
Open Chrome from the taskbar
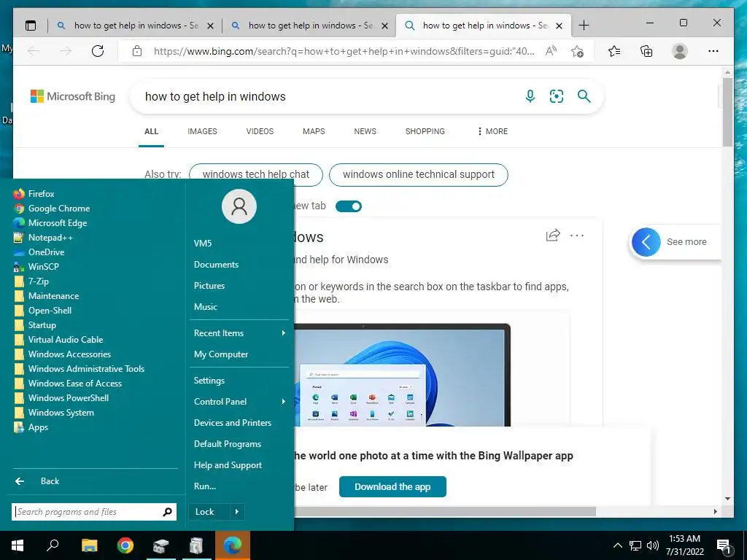coord(125,545)
